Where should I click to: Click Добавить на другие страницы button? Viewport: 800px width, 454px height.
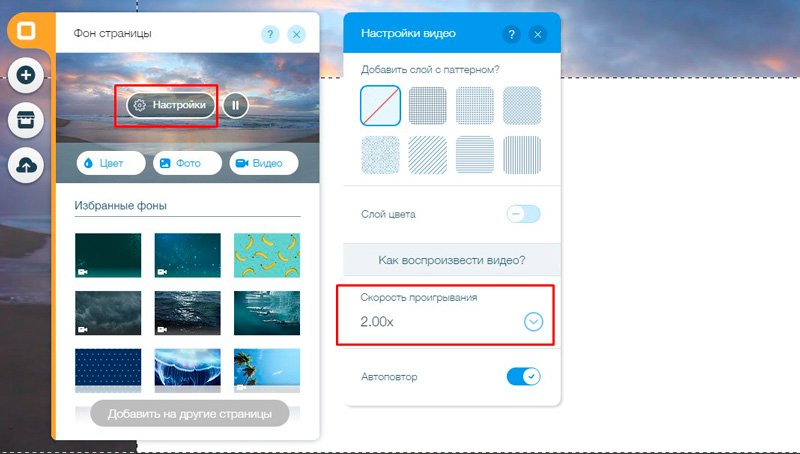(190, 414)
